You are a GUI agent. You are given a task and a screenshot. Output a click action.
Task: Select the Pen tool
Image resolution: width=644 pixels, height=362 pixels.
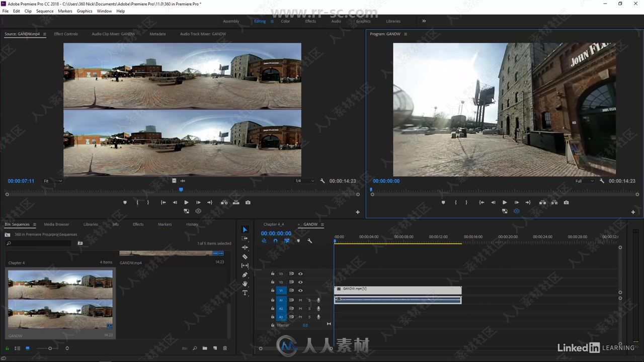pyautogui.click(x=245, y=275)
